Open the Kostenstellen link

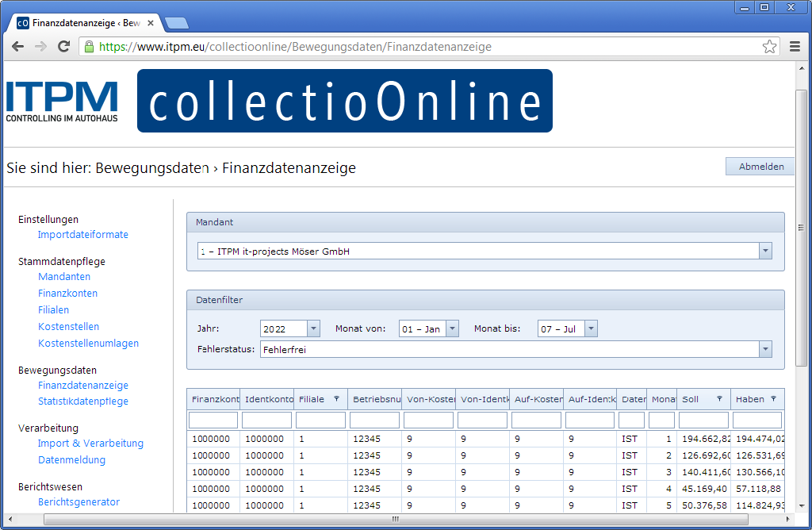click(68, 326)
